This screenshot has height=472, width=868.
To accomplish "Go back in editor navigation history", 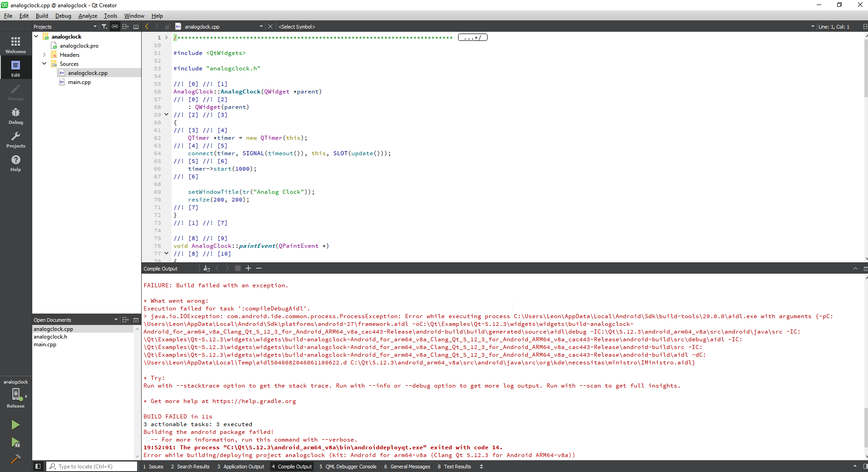I will pos(147,27).
